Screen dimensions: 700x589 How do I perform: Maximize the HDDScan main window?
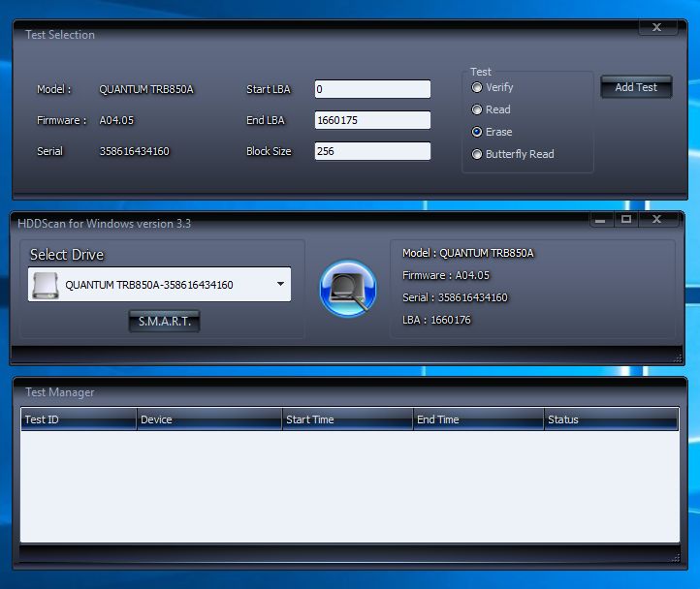pyautogui.click(x=626, y=219)
